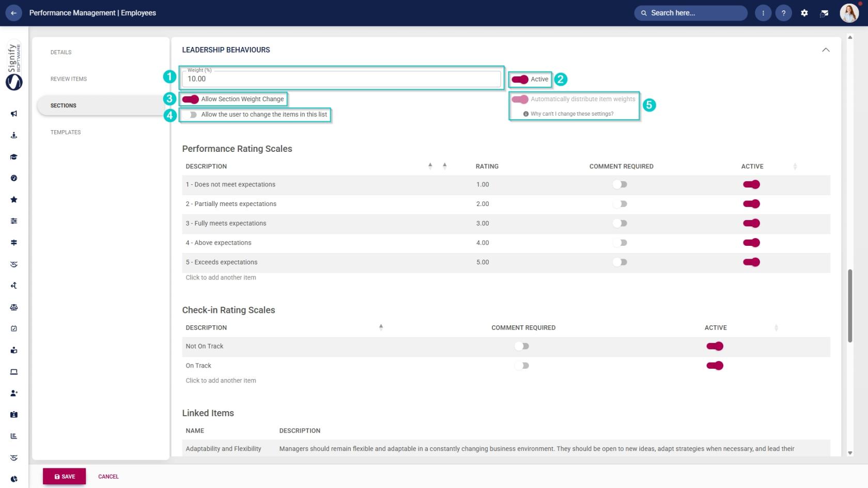Screen dimensions: 868x488
Task: Open the graduation cap learning icon
Action: coord(14,157)
